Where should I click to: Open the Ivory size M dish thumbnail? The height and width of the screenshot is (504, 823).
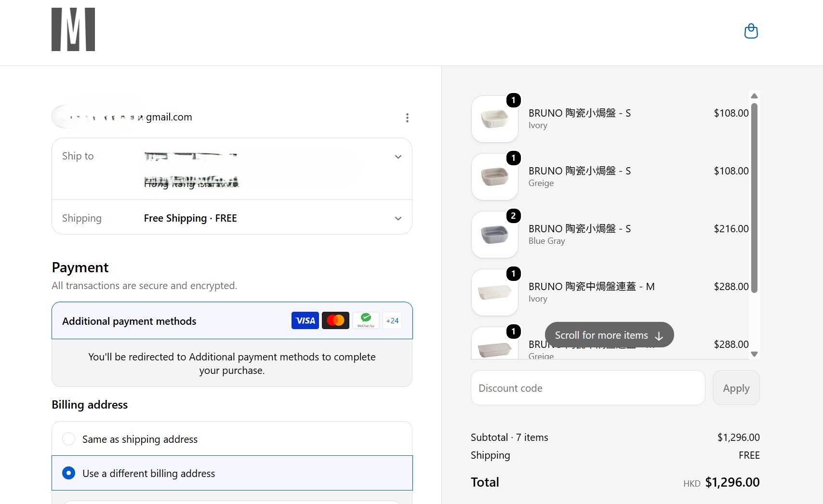click(x=494, y=292)
